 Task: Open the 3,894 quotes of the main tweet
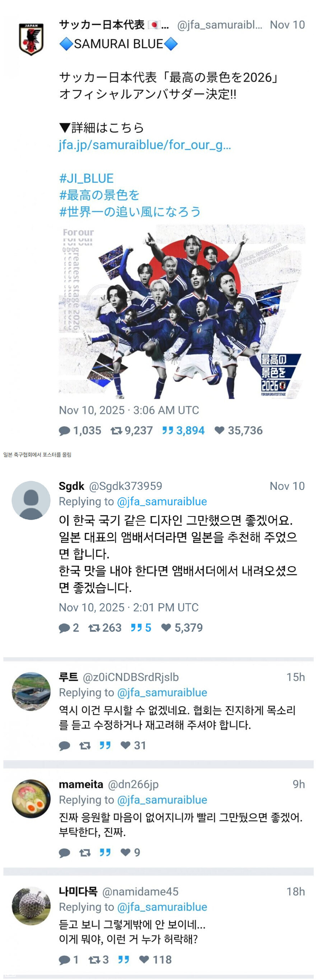183,430
